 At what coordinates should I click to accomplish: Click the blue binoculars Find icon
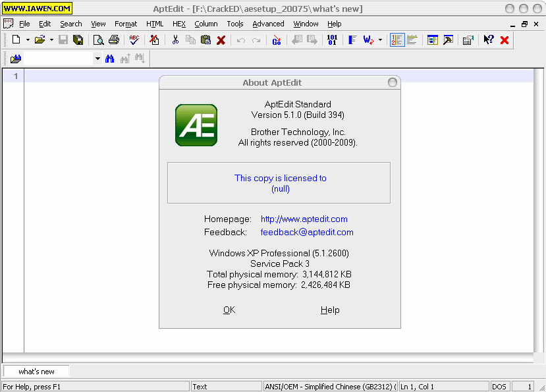[110, 59]
